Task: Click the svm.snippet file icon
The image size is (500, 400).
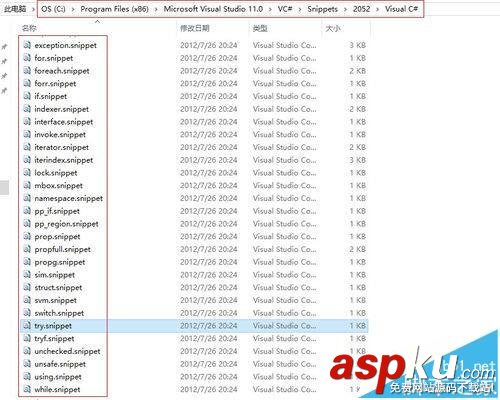Action: [x=27, y=300]
